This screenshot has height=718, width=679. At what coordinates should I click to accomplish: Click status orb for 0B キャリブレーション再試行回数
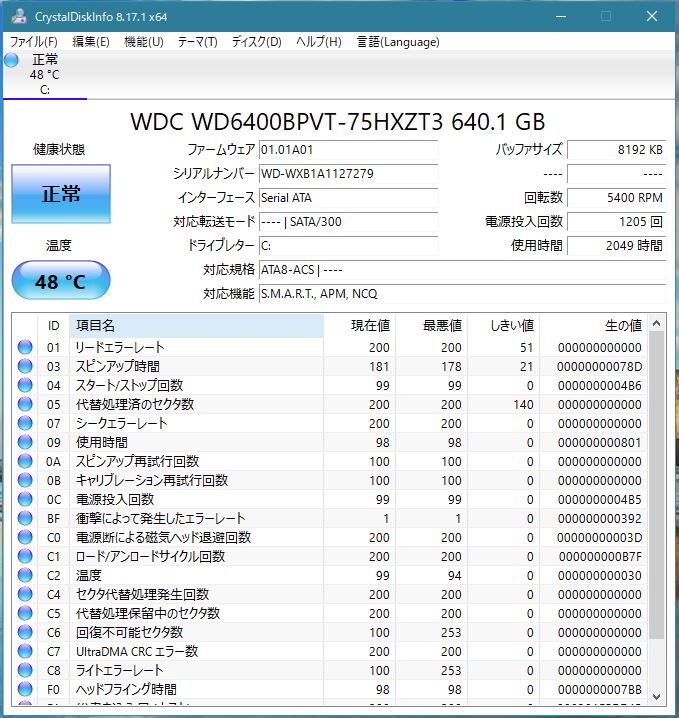[25, 480]
